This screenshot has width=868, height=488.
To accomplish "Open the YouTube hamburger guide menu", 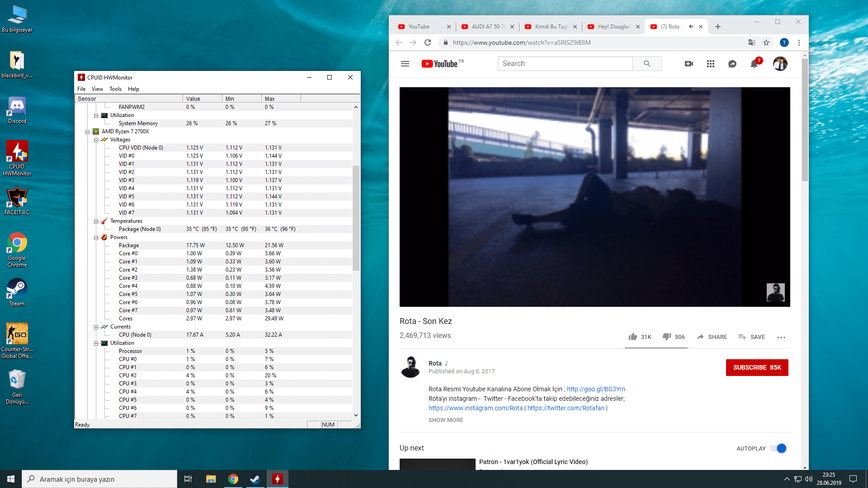I will click(405, 64).
